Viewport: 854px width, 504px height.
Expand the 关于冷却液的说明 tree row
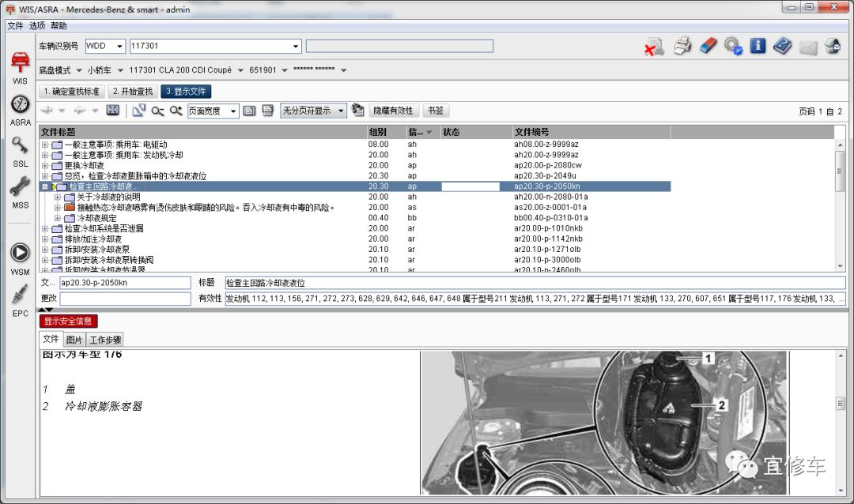57,197
